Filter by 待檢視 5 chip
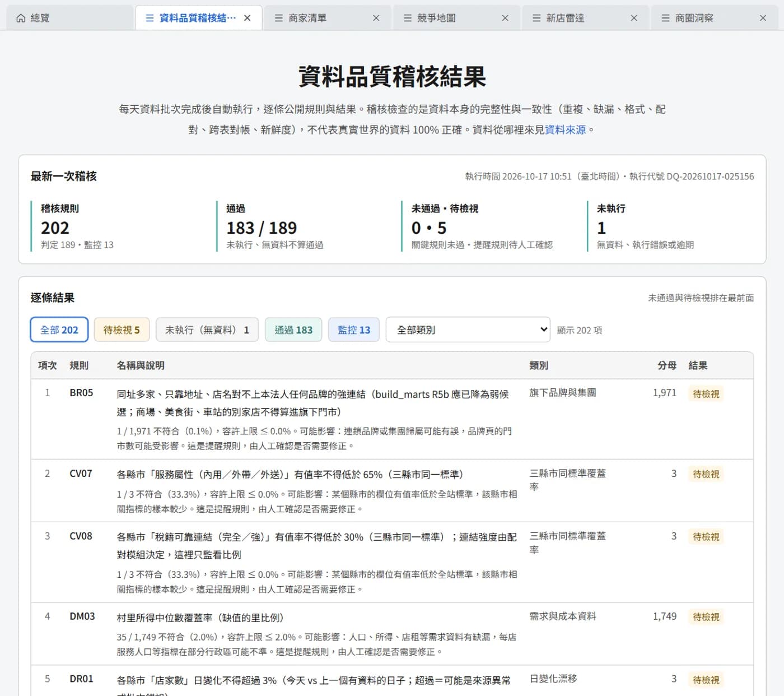This screenshot has width=784, height=696. pyautogui.click(x=122, y=330)
